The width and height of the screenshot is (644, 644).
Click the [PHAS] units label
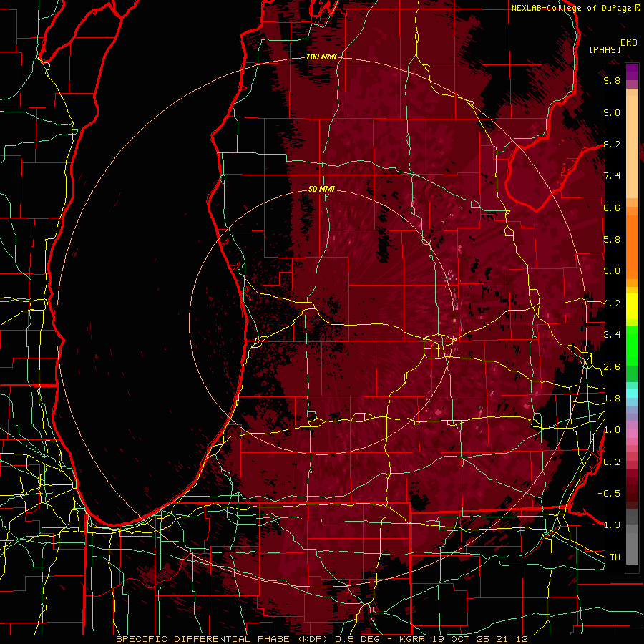(605, 49)
